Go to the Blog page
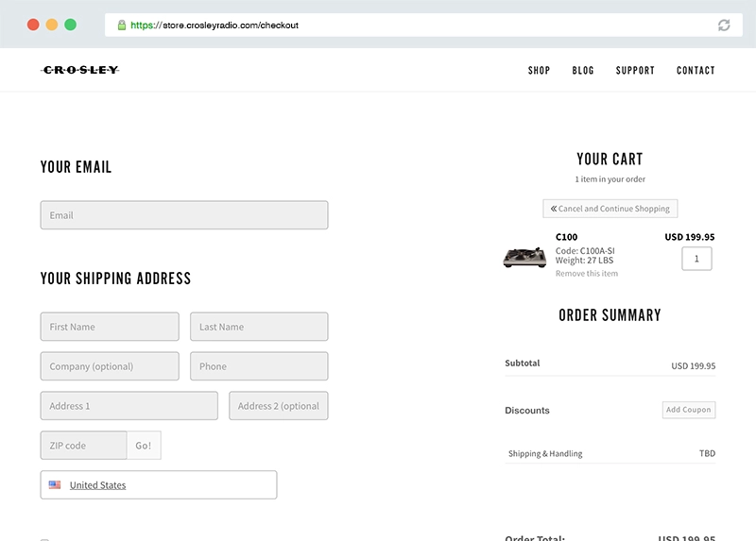Image resolution: width=756 pixels, height=541 pixels. pyautogui.click(x=583, y=71)
